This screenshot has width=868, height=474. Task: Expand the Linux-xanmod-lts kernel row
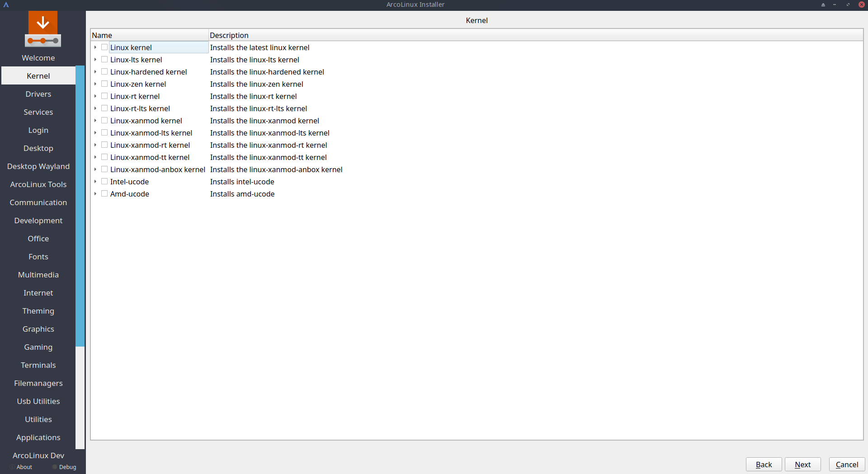(95, 133)
